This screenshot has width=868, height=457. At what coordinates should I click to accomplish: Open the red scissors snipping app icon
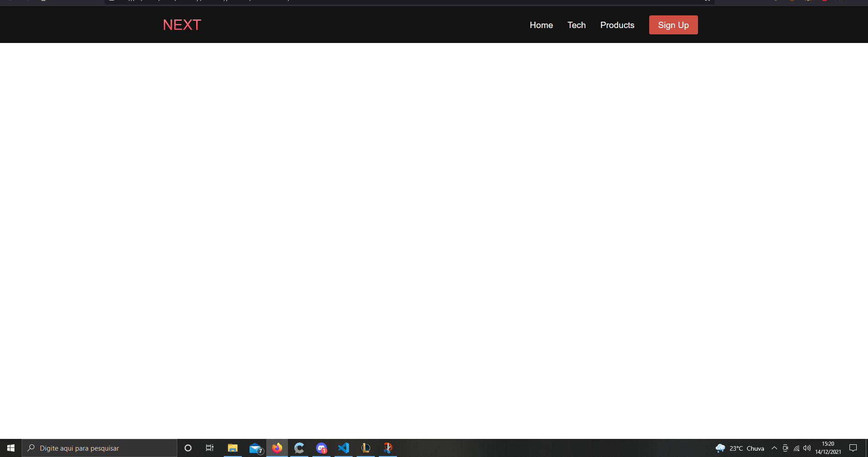pyautogui.click(x=388, y=448)
